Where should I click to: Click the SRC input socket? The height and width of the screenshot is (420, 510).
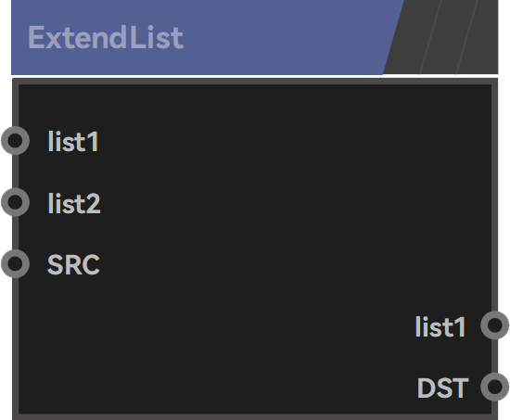tap(15, 263)
